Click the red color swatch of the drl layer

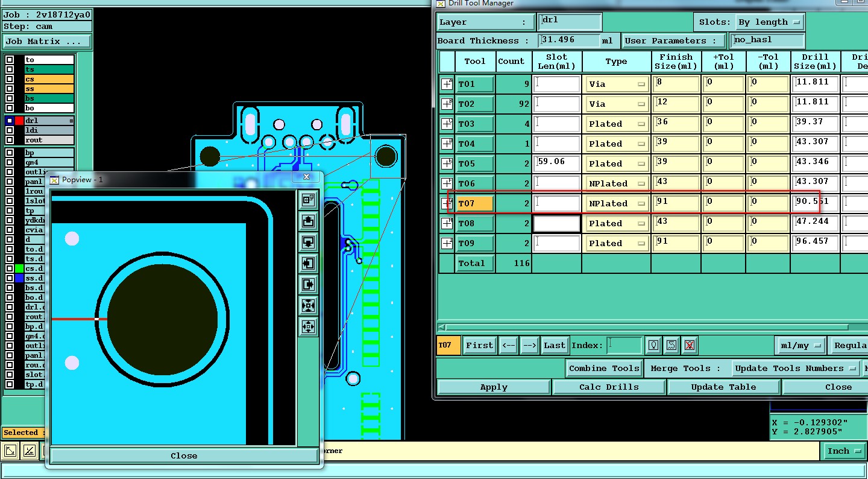click(19, 121)
